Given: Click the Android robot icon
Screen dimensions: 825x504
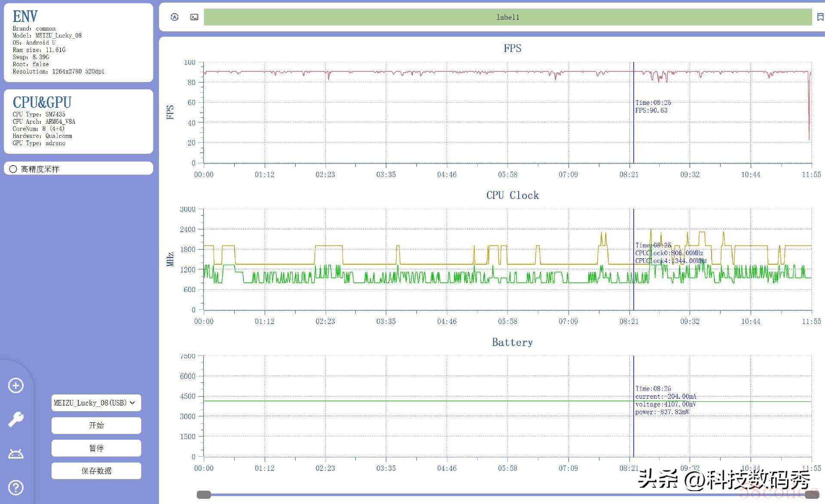Looking at the screenshot, I should pyautogui.click(x=16, y=454).
